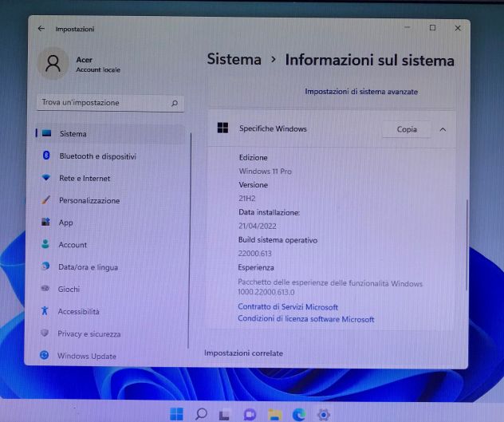This screenshot has width=504, height=422.
Task: Click the Rete e Internet wifi icon
Action: coord(46,178)
